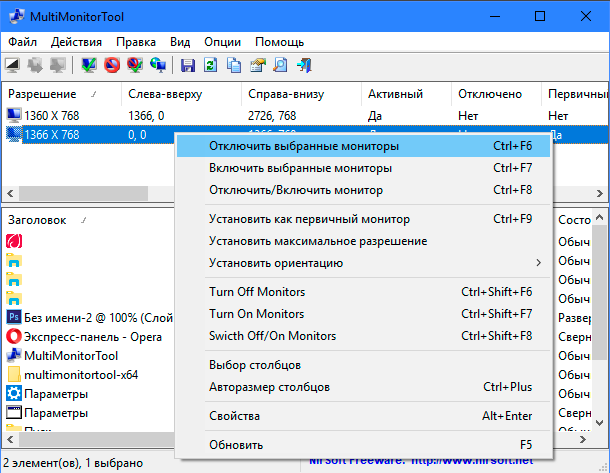Click the greyed-out move window to next monitor icon
This screenshot has height=473, width=610.
click(35, 65)
